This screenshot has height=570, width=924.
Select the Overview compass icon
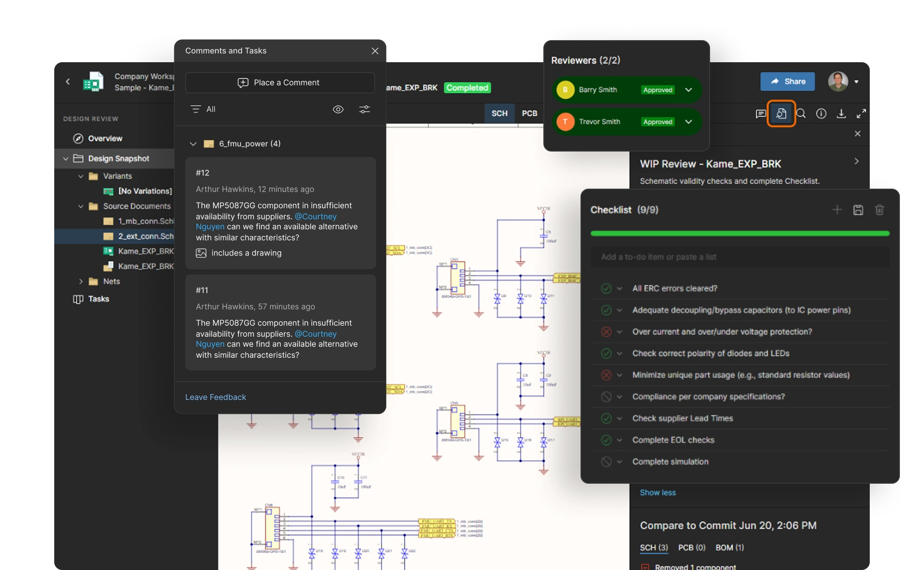pyautogui.click(x=78, y=138)
